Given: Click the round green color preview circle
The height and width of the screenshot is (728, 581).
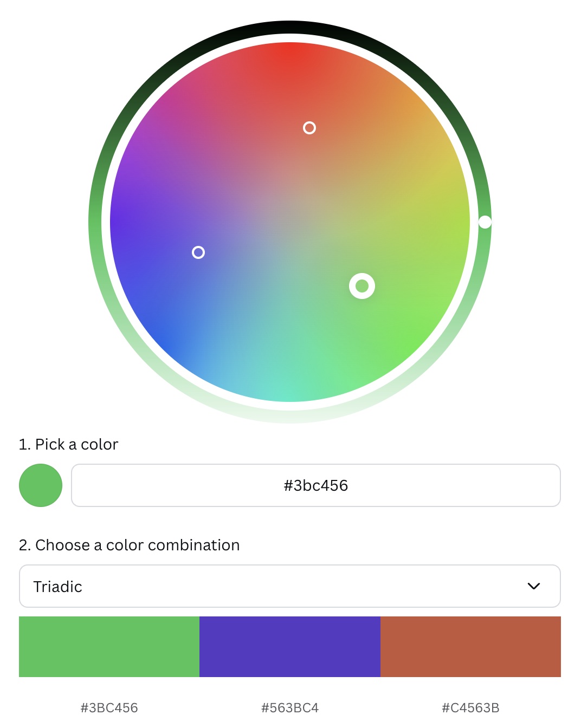Looking at the screenshot, I should click(x=41, y=485).
